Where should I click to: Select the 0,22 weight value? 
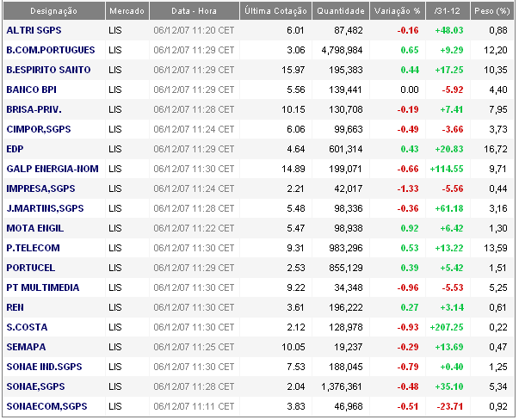point(498,327)
